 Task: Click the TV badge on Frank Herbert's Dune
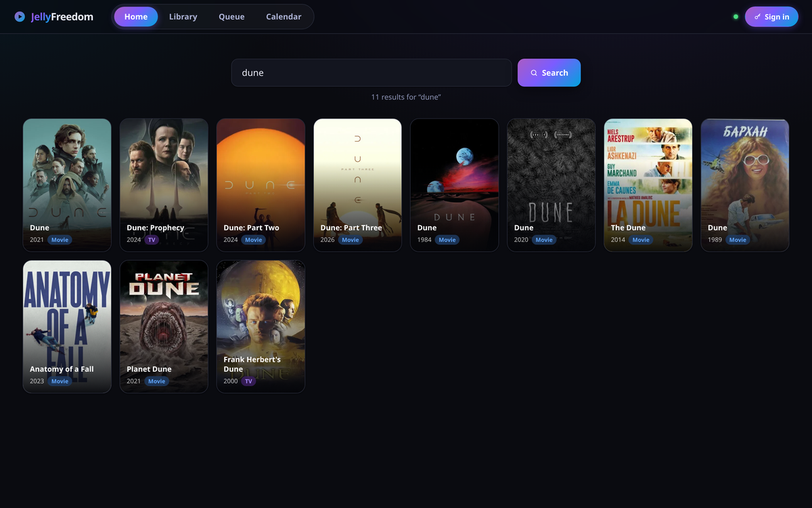[x=248, y=381]
